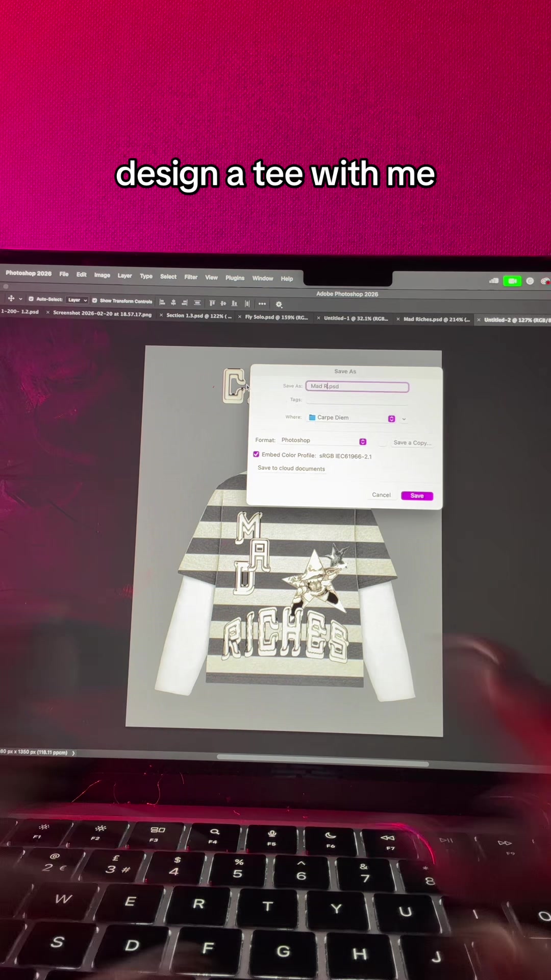Screen dimensions: 551x980
Task: Open the Select menu
Action: (168, 277)
